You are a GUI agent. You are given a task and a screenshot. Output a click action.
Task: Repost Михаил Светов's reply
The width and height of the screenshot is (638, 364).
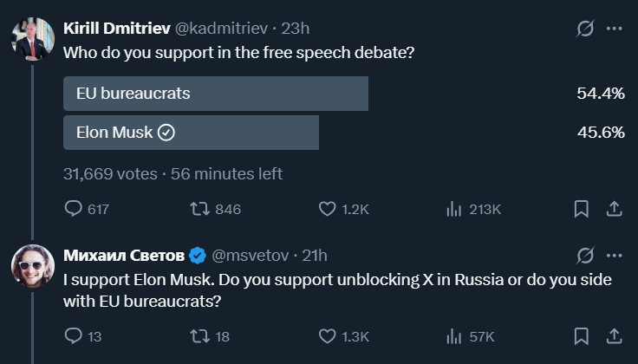coord(199,335)
